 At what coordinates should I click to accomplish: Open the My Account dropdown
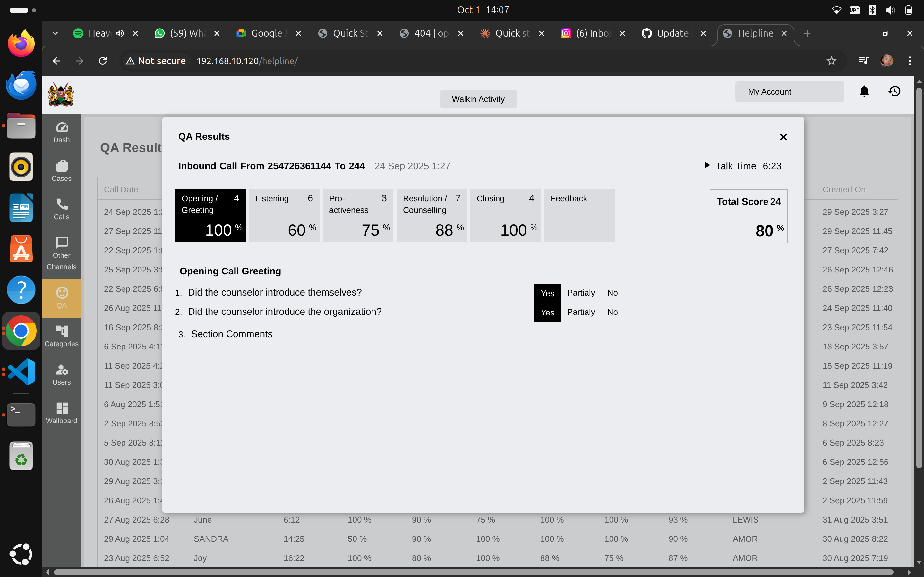pyautogui.click(x=789, y=92)
